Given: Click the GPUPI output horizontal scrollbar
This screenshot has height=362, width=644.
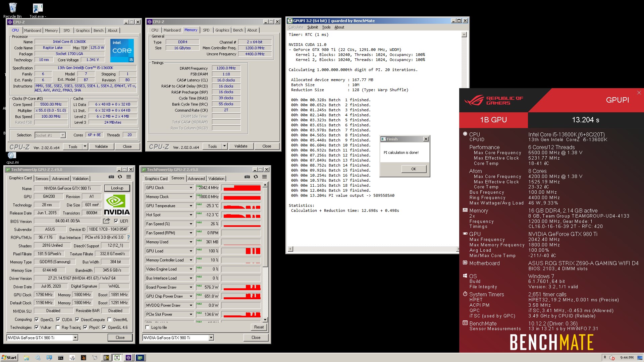Looking at the screenshot, I should click(374, 249).
